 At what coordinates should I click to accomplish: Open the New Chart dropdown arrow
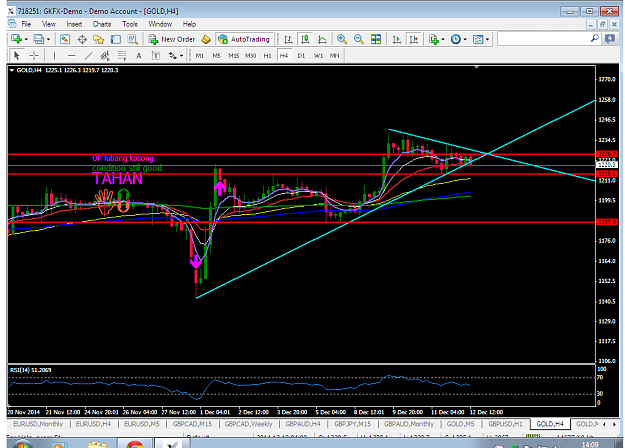click(26, 39)
